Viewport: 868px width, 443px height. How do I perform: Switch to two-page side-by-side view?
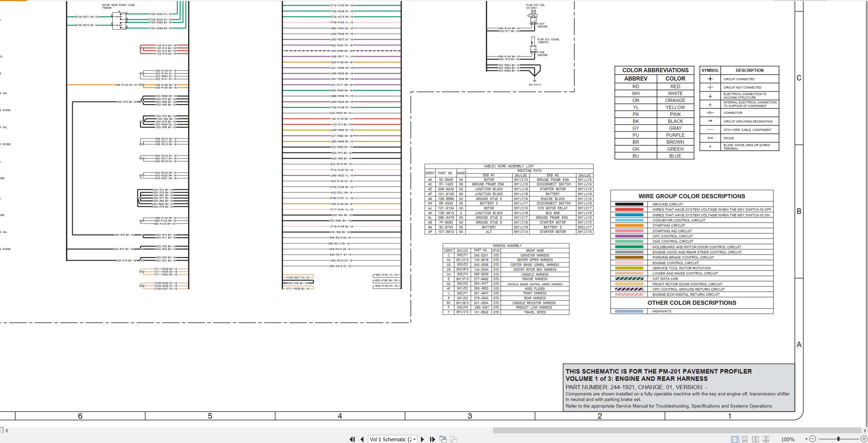[x=755, y=439]
